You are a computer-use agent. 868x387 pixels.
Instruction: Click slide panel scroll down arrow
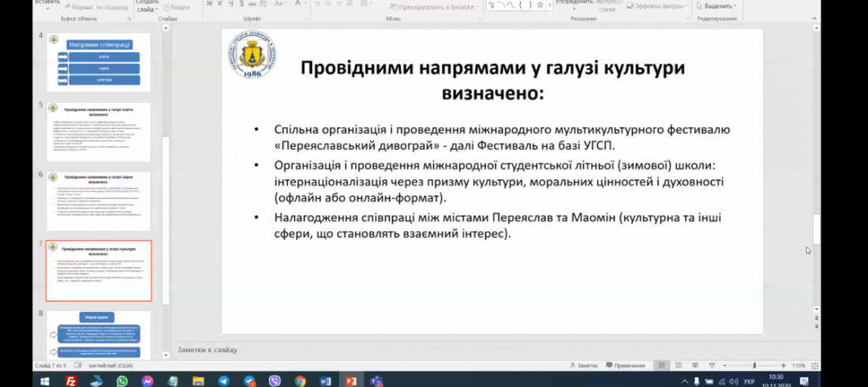tap(166, 355)
